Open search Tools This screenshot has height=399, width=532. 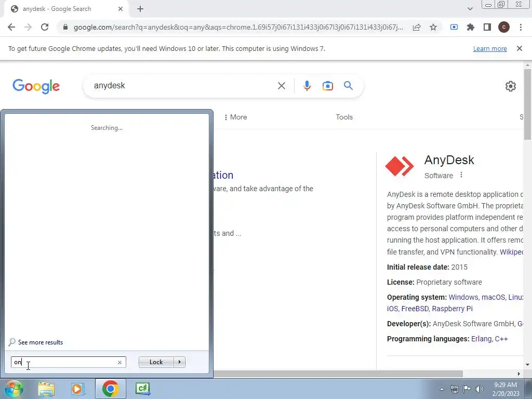click(x=344, y=117)
